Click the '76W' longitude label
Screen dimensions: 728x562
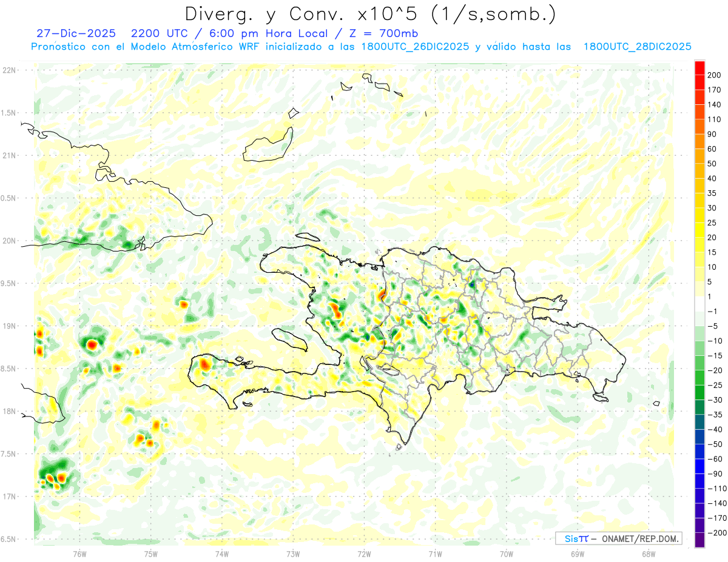click(x=79, y=554)
